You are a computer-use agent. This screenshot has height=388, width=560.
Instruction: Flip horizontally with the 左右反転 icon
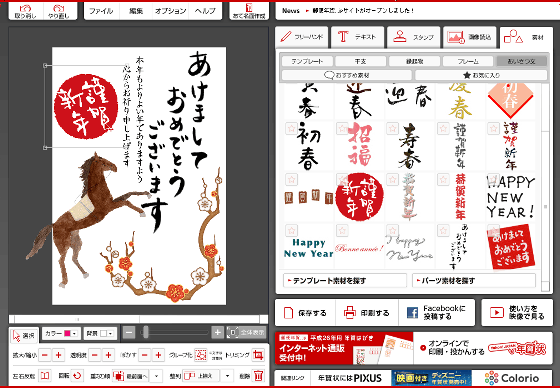(45, 376)
